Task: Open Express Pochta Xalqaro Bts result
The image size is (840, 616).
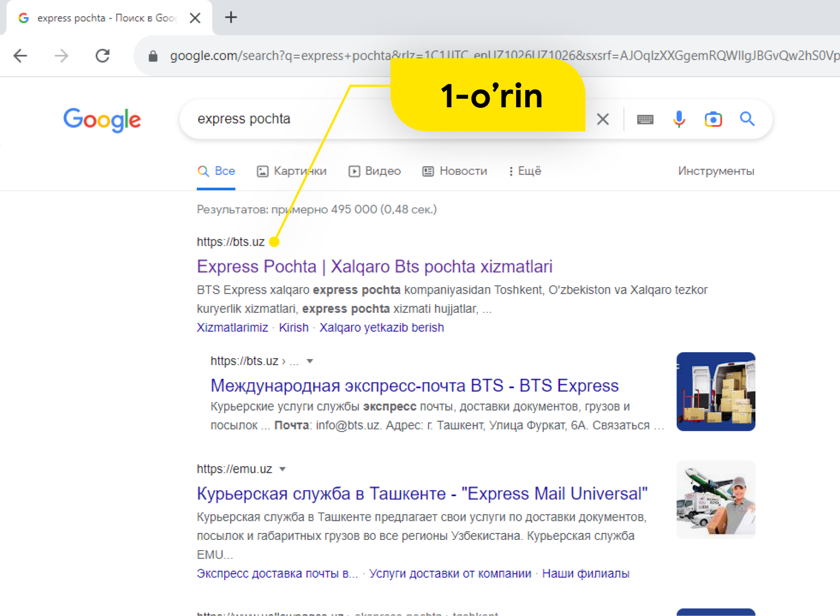Action: coord(375,266)
